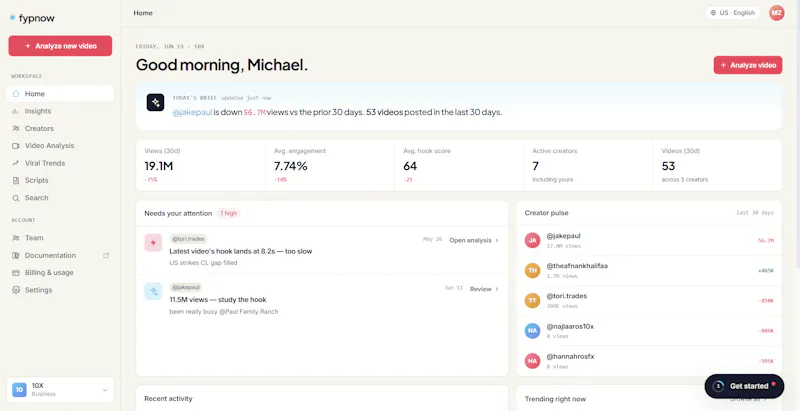Click the 1 high badge

pyautogui.click(x=228, y=213)
